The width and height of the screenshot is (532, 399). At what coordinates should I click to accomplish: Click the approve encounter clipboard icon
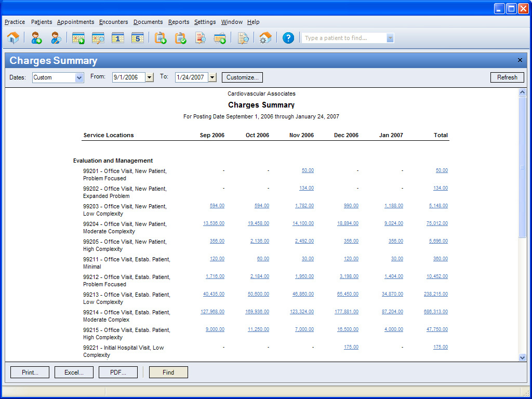pos(180,37)
